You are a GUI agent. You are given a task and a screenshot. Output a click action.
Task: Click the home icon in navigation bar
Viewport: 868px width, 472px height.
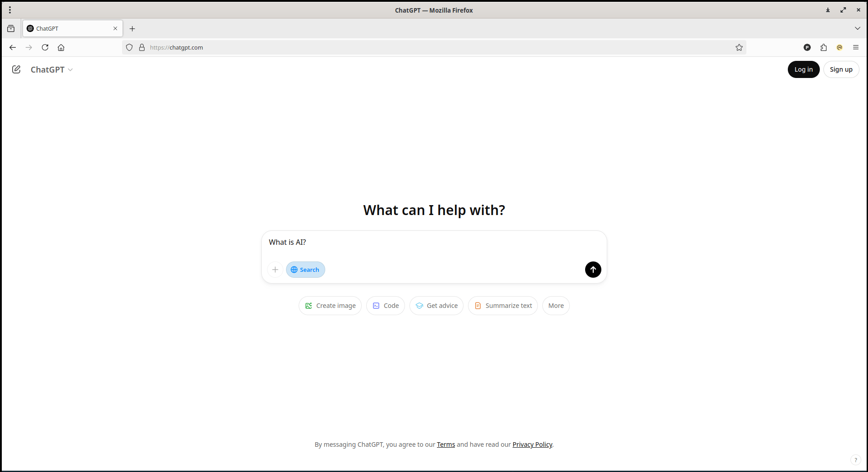click(61, 47)
